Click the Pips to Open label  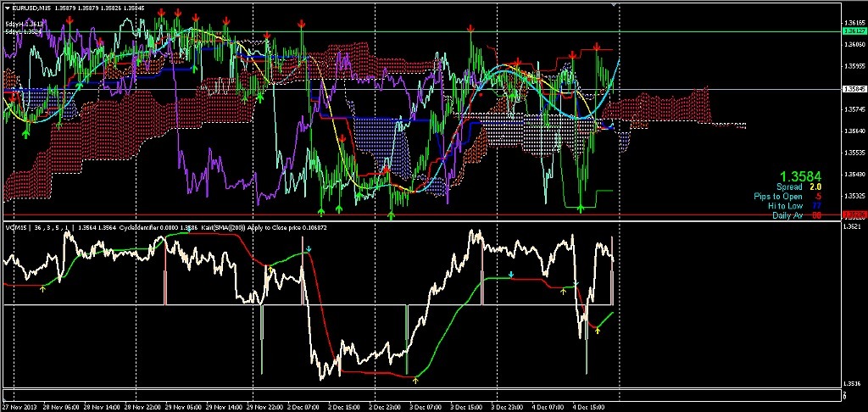[x=778, y=197]
